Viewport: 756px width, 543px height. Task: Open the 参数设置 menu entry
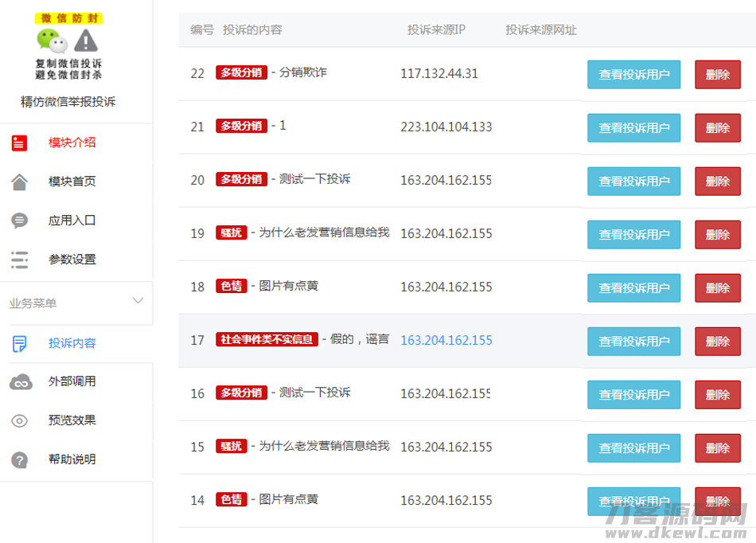(72, 260)
